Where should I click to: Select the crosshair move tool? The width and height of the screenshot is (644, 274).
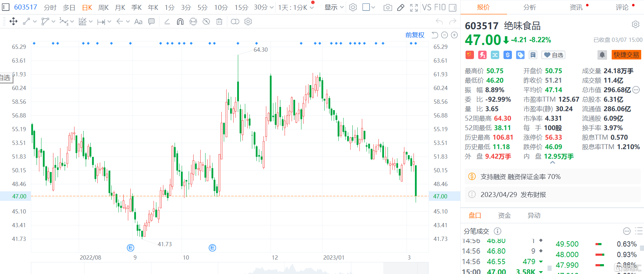tap(13, 22)
